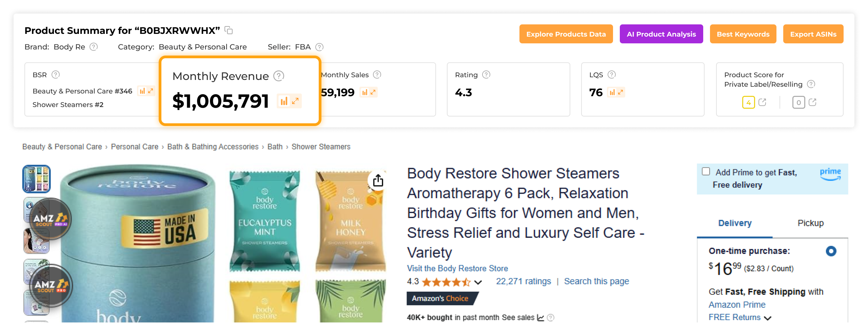Image resolution: width=868 pixels, height=336 pixels.
Task: Select the Eucalyptus Mint product image
Action: coord(264,220)
